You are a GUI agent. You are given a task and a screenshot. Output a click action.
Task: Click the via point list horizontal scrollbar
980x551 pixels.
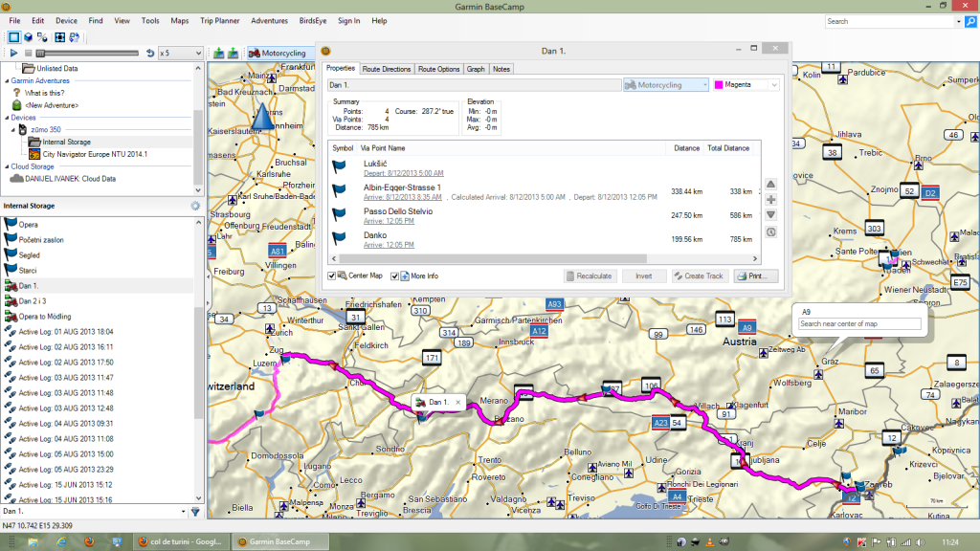(493, 258)
